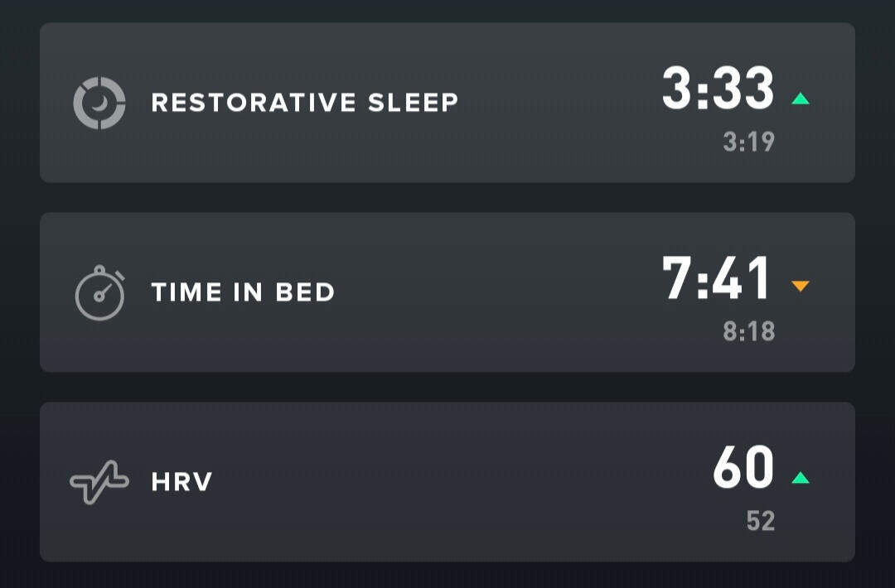Click the dark gap between Time in Bed and HRV cards

[447, 387]
